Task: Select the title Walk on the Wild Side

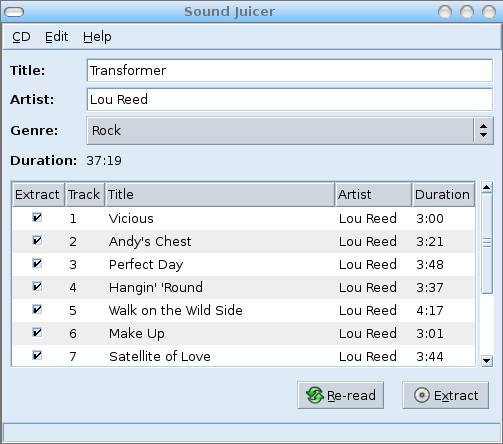Action: point(176,311)
